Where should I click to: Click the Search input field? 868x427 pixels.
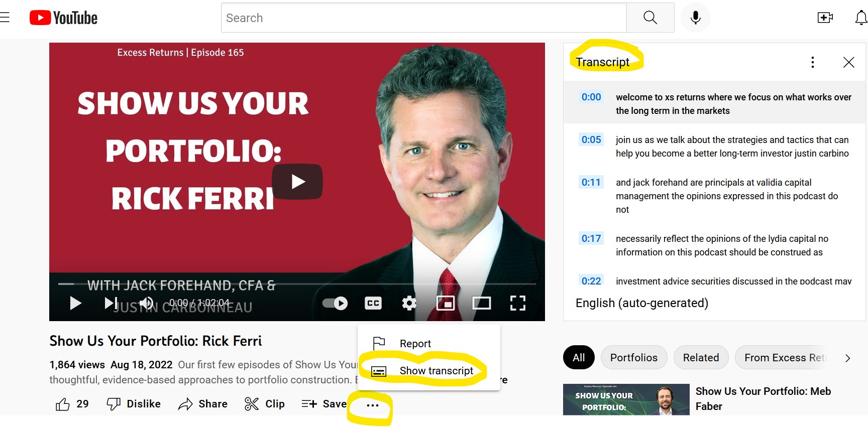[x=423, y=18]
